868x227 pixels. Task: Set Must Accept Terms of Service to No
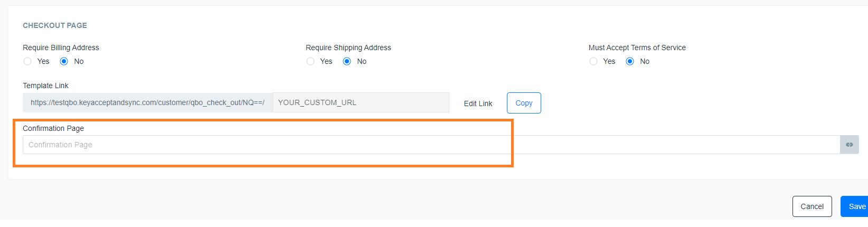coord(630,61)
